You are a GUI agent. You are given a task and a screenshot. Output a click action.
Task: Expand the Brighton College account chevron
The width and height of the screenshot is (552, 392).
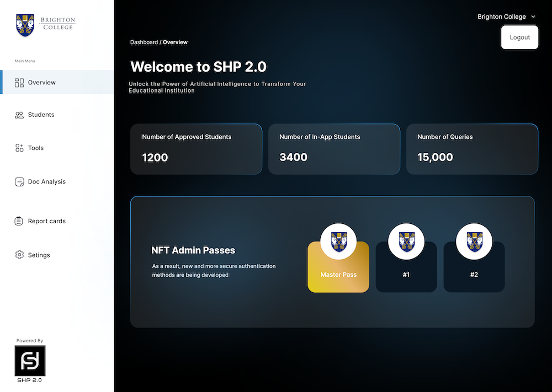pos(533,17)
